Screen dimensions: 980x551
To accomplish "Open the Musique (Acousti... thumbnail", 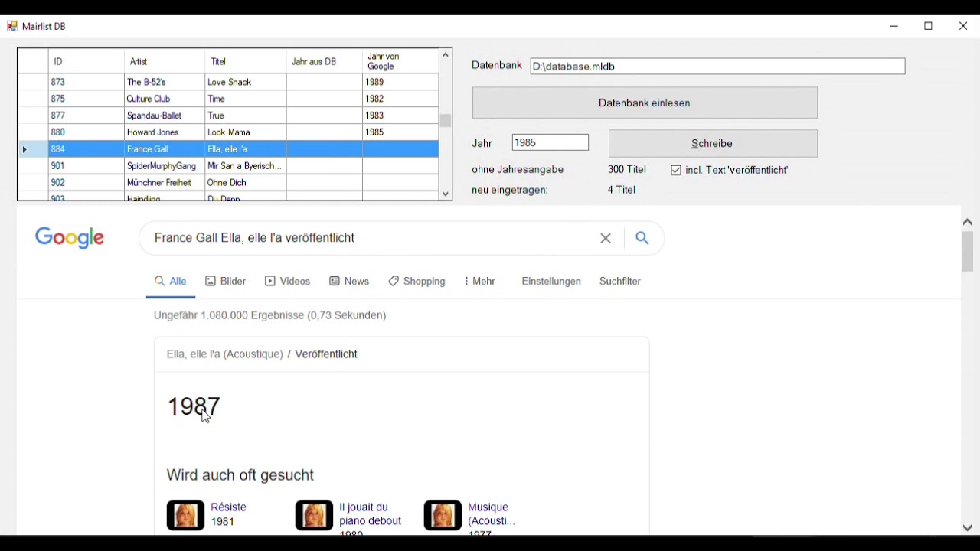I will coord(443,515).
